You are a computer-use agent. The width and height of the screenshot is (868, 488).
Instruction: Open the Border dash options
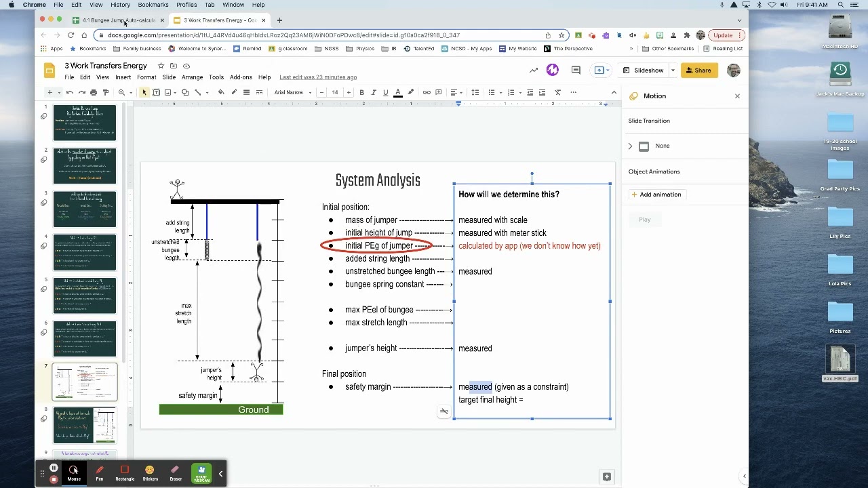[259, 92]
